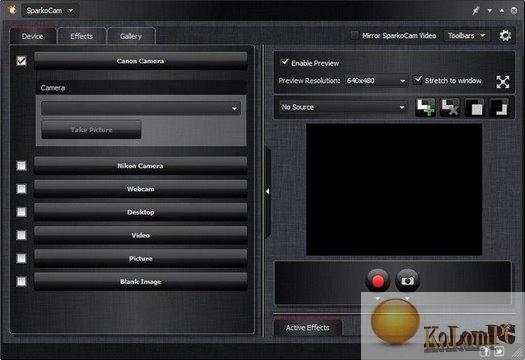Click the Desktop source button

[141, 212]
